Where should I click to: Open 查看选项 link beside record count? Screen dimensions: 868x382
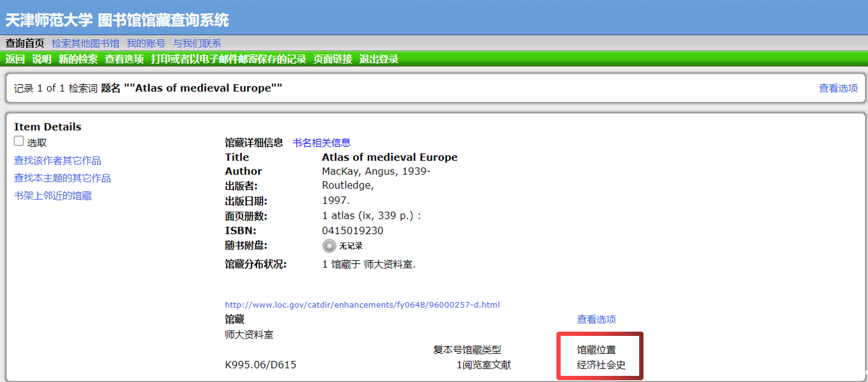[838, 88]
